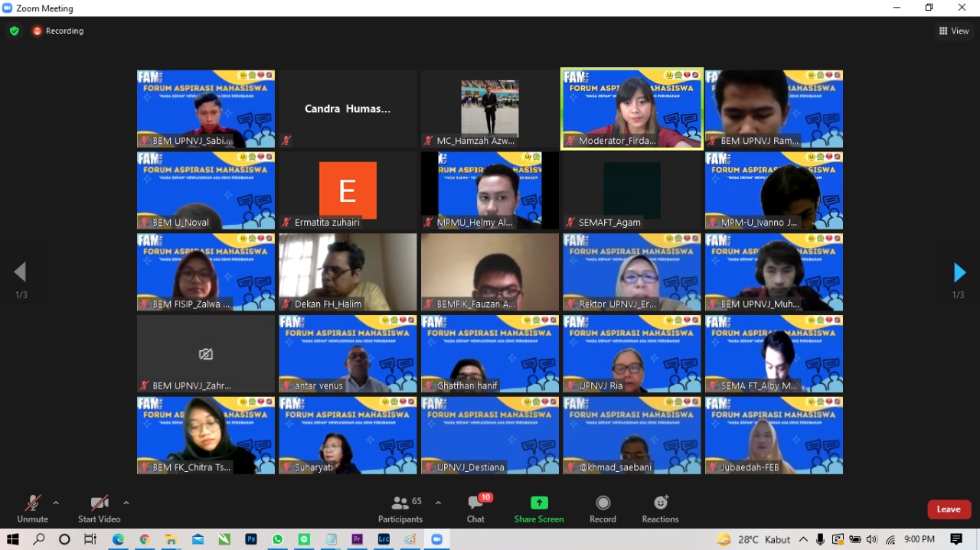This screenshot has width=980, height=550.
Task: Expand the arrow next to Participants
Action: (438, 503)
